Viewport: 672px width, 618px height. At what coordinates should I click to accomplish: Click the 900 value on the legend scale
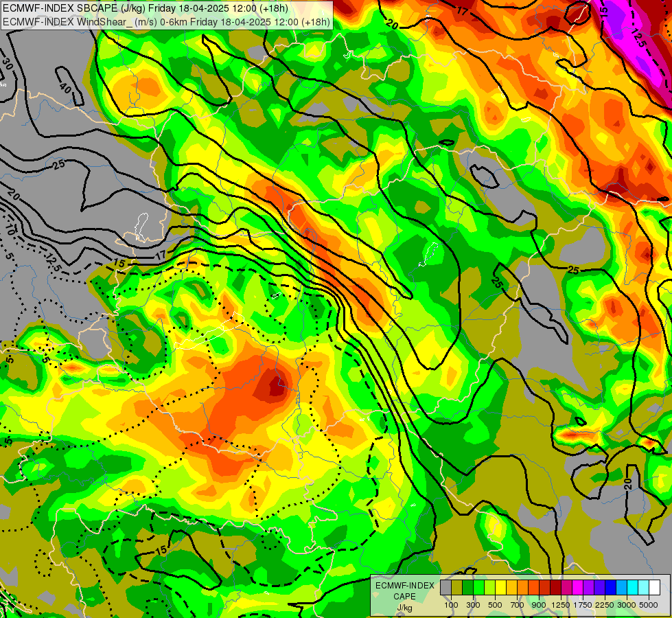coord(539,605)
